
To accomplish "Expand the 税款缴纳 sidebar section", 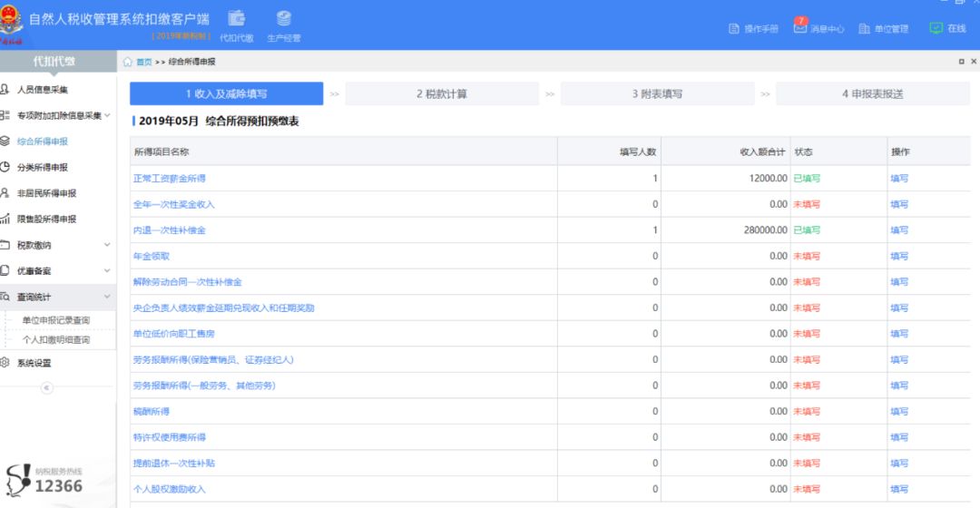I will tap(107, 245).
